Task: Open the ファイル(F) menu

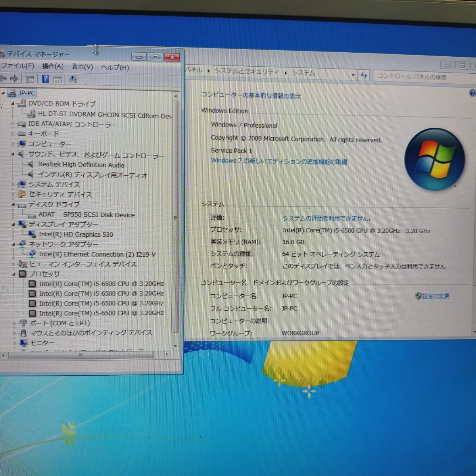Action: 17,66
